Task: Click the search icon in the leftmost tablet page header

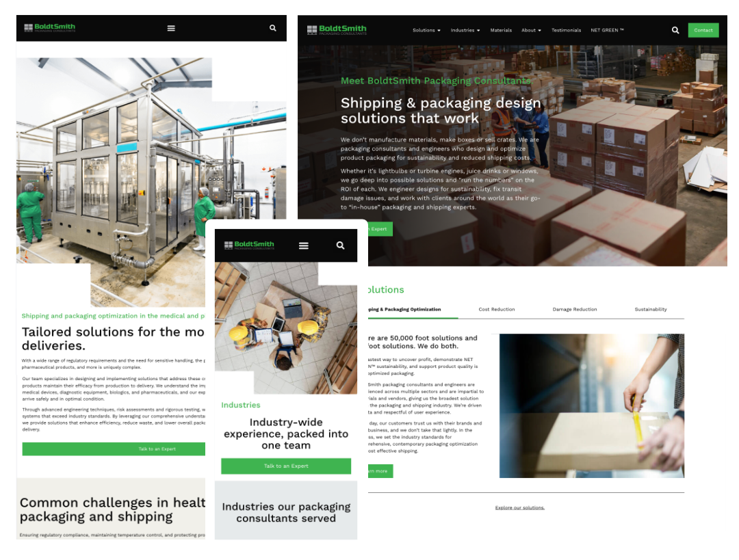Action: [x=273, y=28]
